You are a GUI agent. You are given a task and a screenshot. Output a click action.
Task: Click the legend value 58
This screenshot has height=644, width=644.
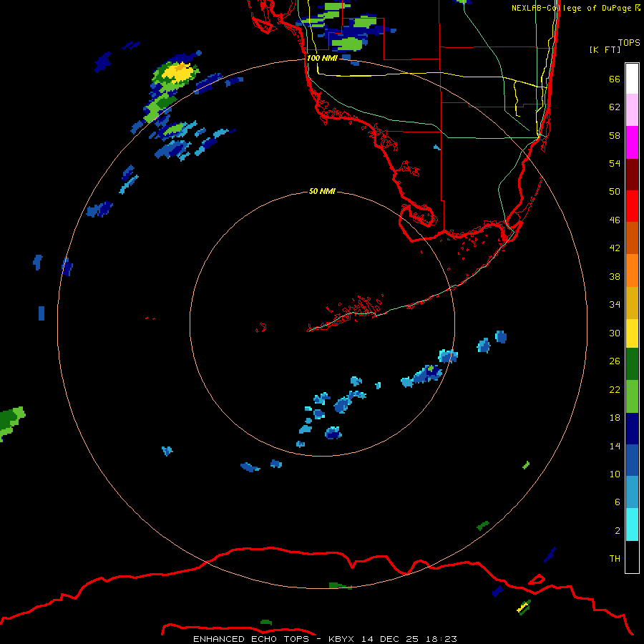point(615,135)
